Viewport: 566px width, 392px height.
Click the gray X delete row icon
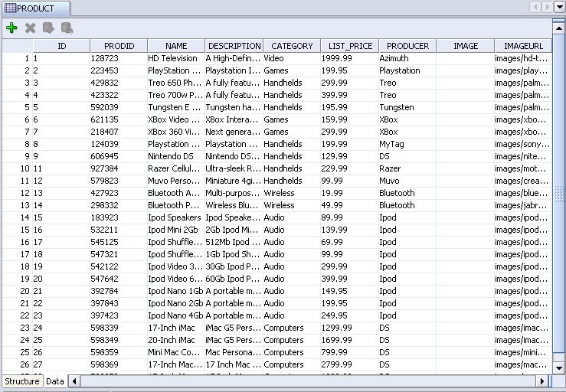[31, 28]
